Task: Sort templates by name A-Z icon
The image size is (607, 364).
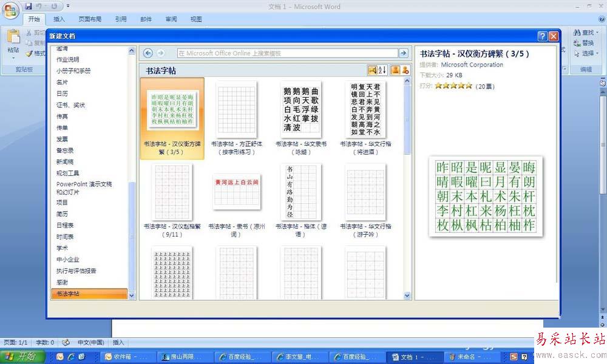Action: [382, 70]
